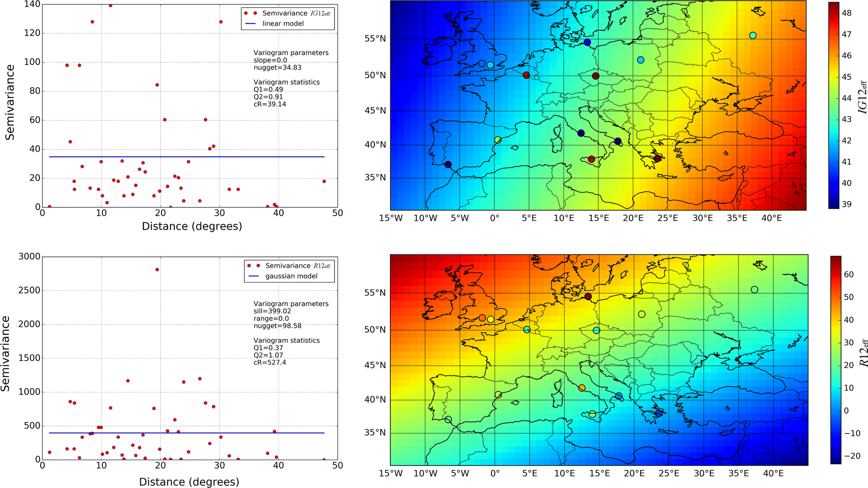Click the blue station marker near 13°E 54.5°N on the IG12eff map
This screenshot has width=868, height=488.
(587, 42)
